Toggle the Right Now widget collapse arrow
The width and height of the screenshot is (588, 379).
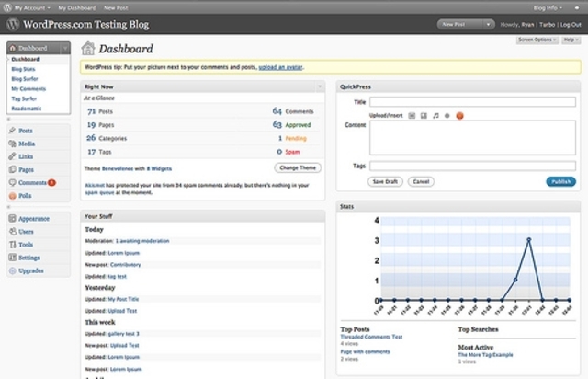(x=320, y=86)
